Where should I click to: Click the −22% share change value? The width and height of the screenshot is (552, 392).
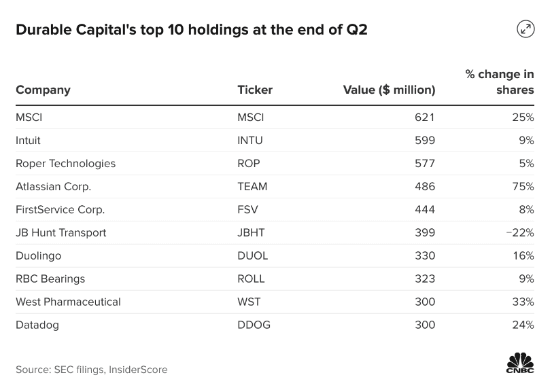click(520, 233)
